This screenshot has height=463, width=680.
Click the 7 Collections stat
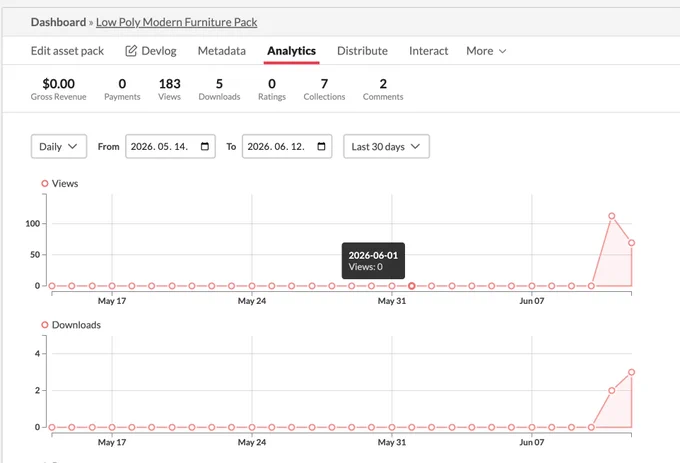[x=324, y=89]
